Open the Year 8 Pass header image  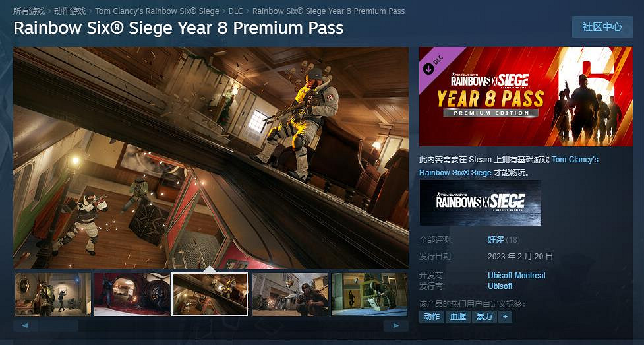pyautogui.click(x=526, y=96)
